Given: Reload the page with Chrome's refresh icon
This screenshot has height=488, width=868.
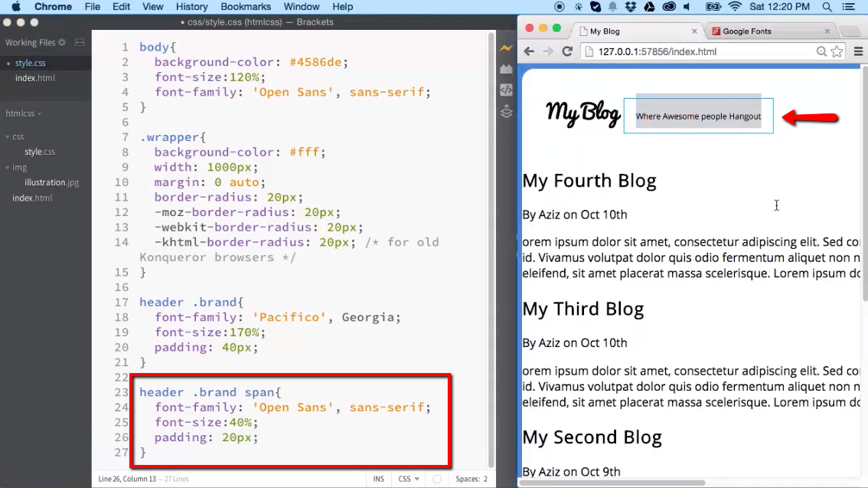Looking at the screenshot, I should 566,52.
